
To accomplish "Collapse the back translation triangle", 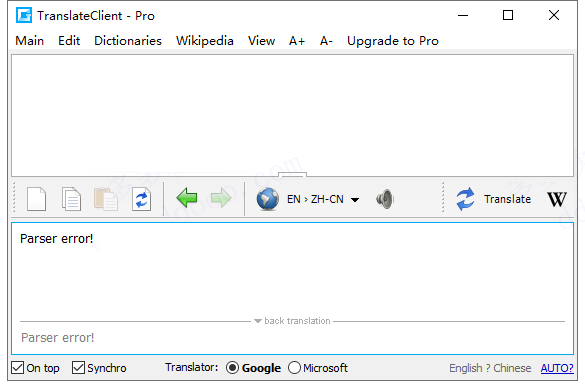I will point(257,321).
